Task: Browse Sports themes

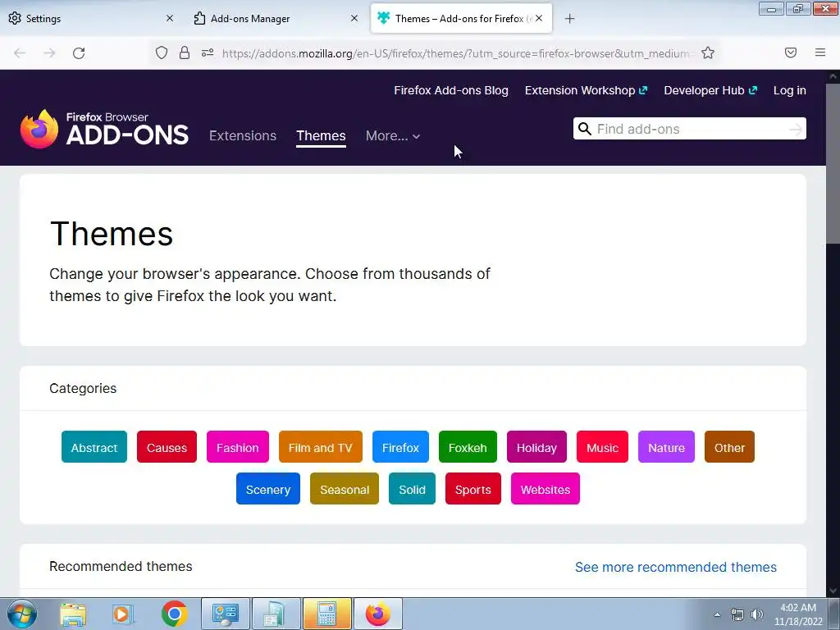Action: point(473,489)
